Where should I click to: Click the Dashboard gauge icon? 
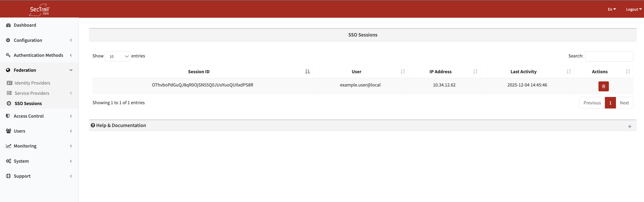[x=9, y=25]
